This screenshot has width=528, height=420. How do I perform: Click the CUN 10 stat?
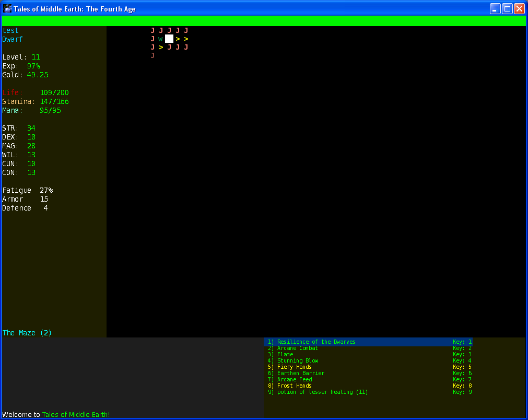[x=19, y=164]
